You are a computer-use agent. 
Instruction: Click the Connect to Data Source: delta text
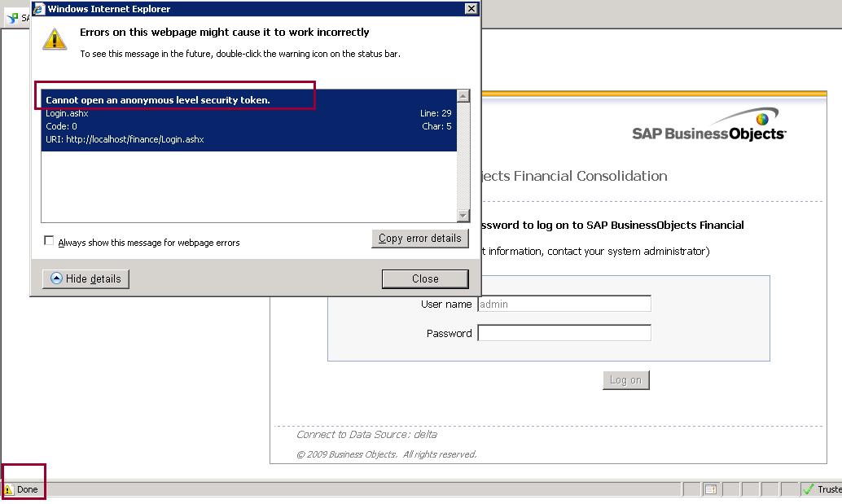coord(366,434)
